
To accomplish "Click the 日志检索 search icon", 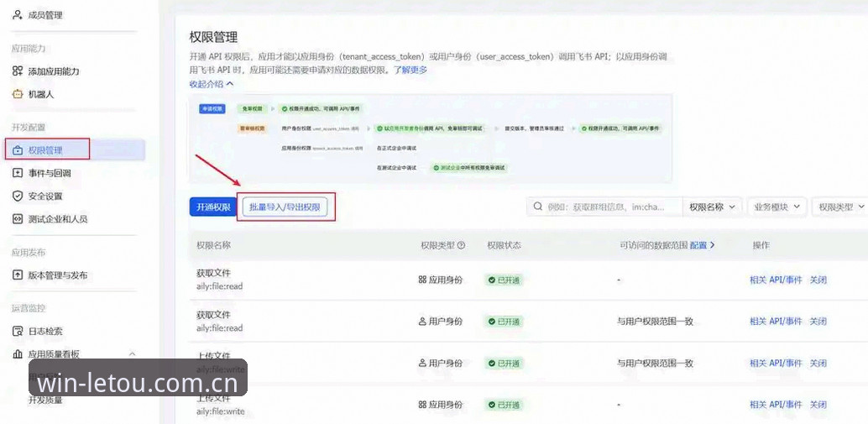I will [x=18, y=332].
